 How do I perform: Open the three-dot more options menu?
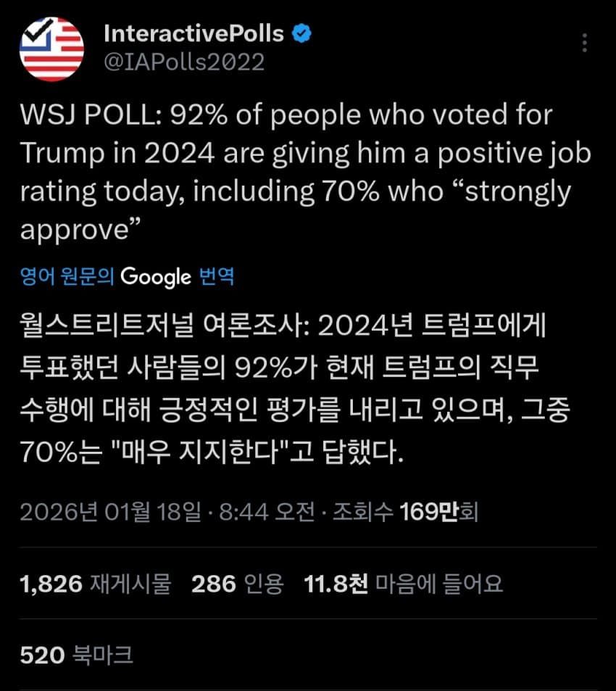pos(585,43)
